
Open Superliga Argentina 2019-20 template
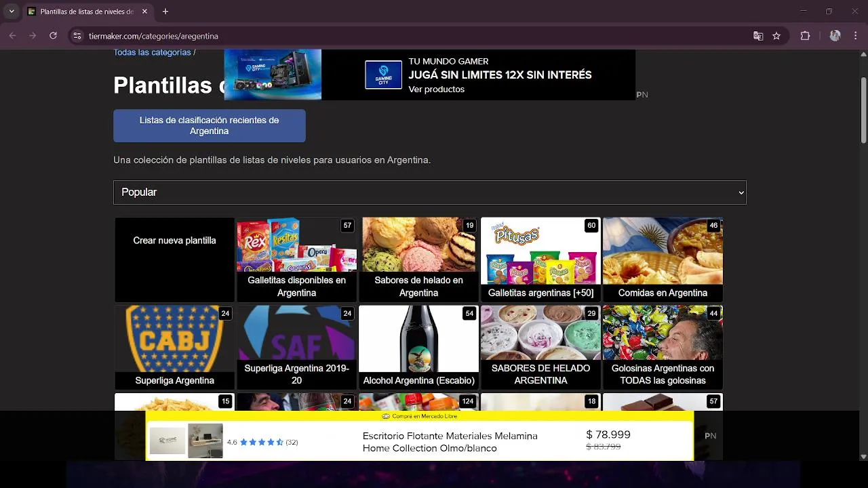click(x=296, y=347)
